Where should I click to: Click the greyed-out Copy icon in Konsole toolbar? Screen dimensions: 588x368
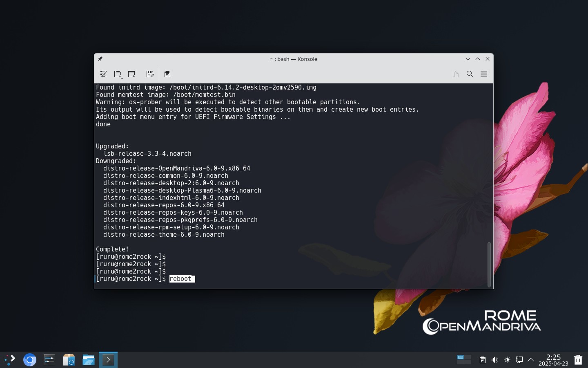pos(456,74)
